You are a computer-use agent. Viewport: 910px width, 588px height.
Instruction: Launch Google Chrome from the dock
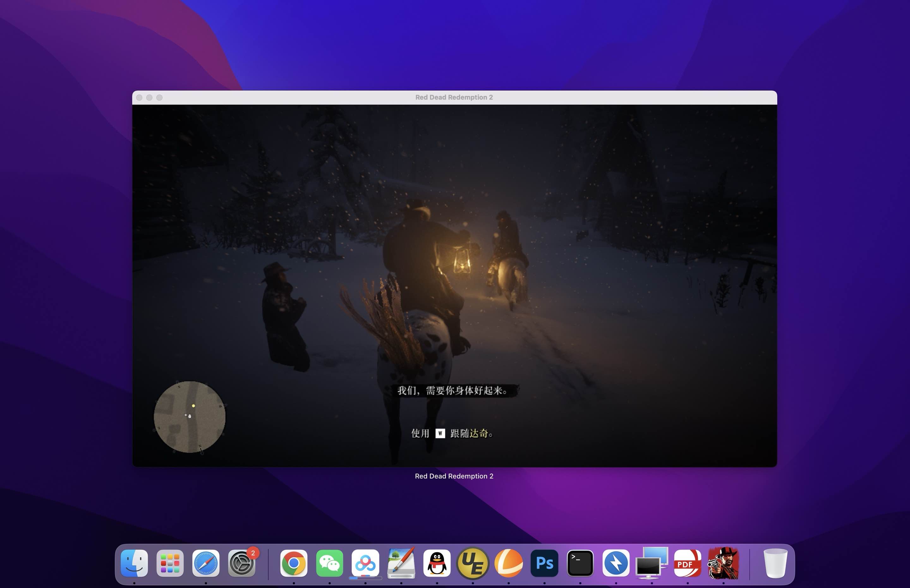point(294,563)
